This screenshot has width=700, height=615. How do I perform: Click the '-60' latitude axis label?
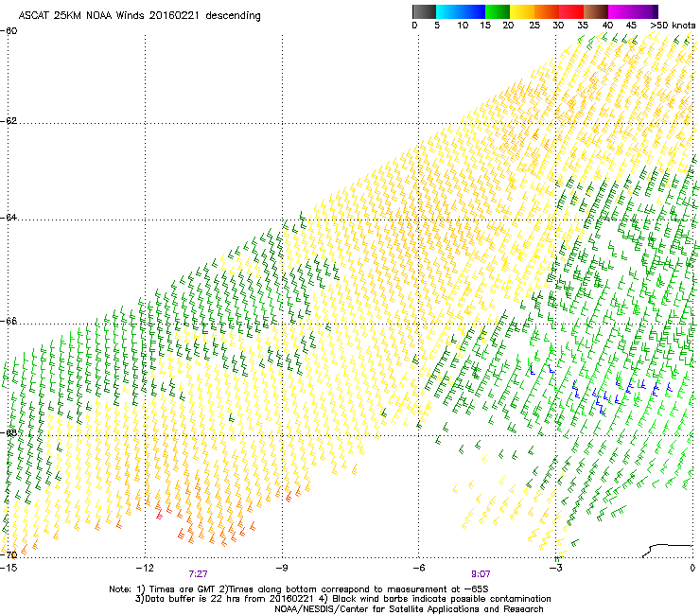tap(9, 31)
